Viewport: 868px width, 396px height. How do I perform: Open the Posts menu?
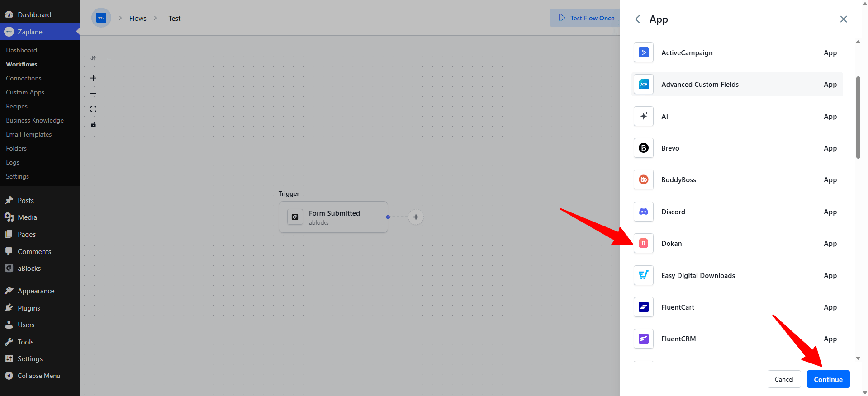tap(40, 200)
